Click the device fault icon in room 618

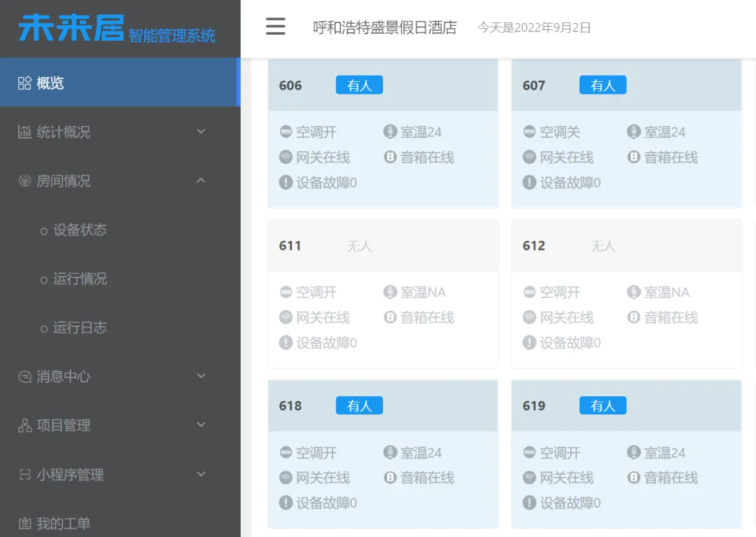pyautogui.click(x=286, y=502)
